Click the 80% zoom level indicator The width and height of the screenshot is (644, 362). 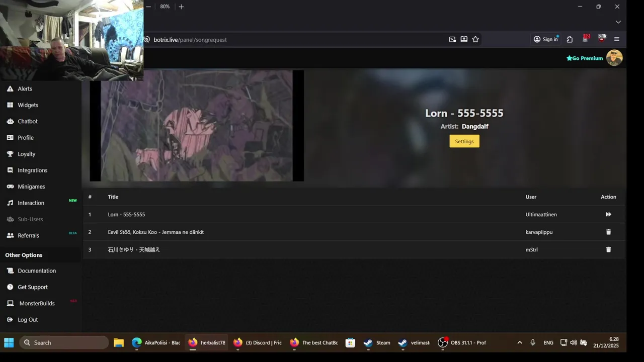click(165, 7)
